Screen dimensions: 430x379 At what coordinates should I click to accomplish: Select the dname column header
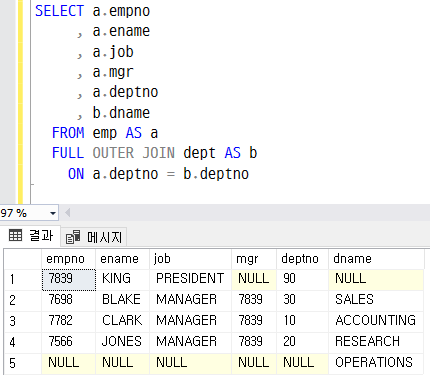pos(376,259)
